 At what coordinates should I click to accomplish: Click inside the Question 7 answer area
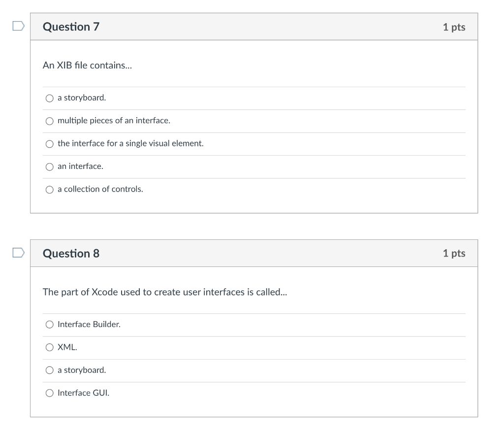point(254,143)
